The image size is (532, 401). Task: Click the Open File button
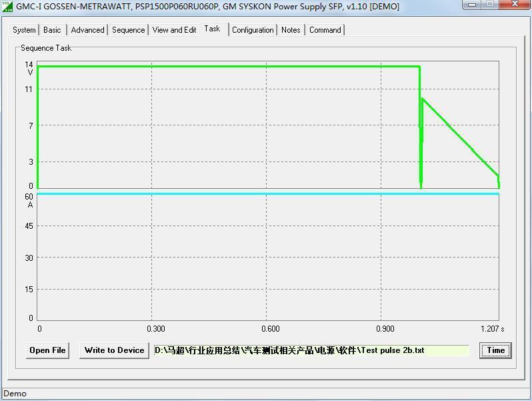tap(47, 350)
